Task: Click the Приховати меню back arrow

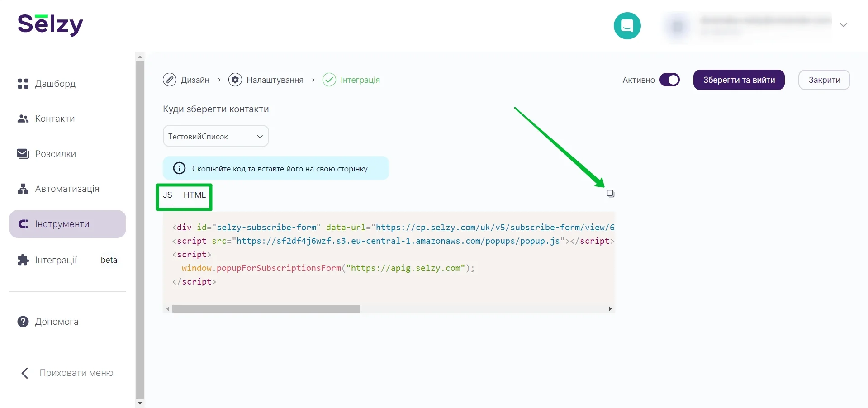Action: [x=25, y=373]
